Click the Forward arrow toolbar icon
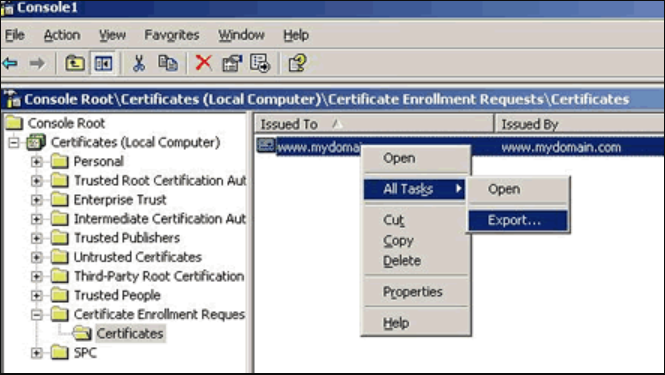The image size is (665, 375). (x=37, y=64)
